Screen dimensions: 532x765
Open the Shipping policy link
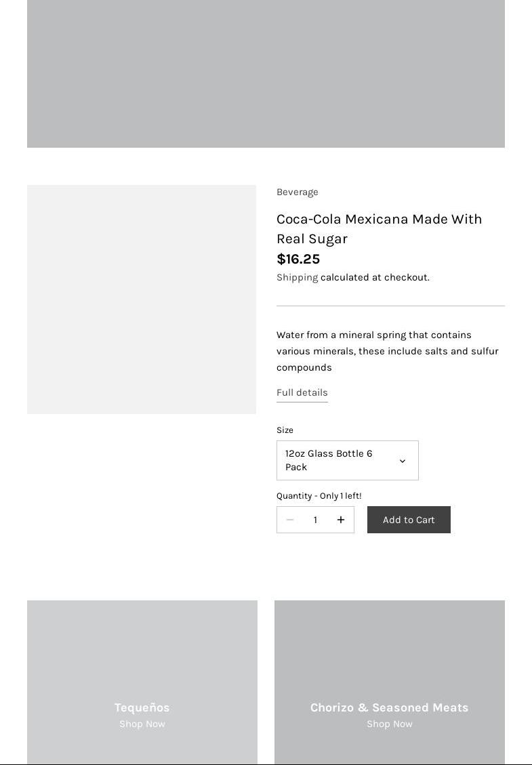pos(297,277)
